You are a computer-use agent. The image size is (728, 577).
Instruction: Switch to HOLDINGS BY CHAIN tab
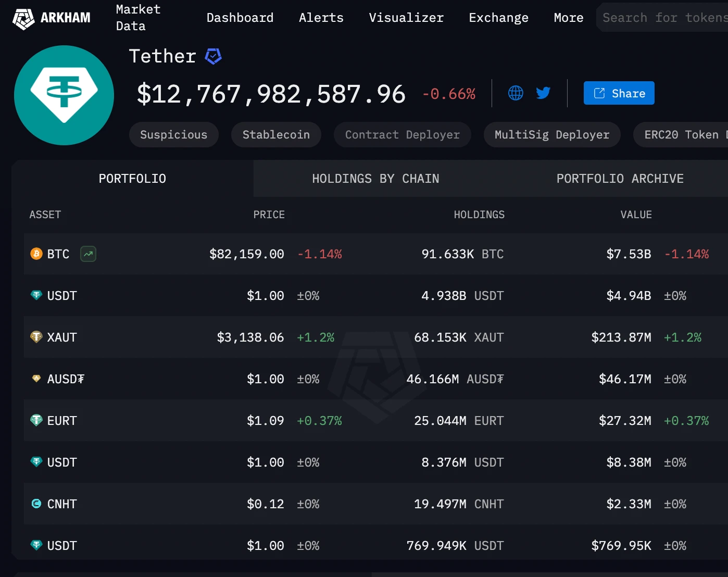click(x=375, y=179)
